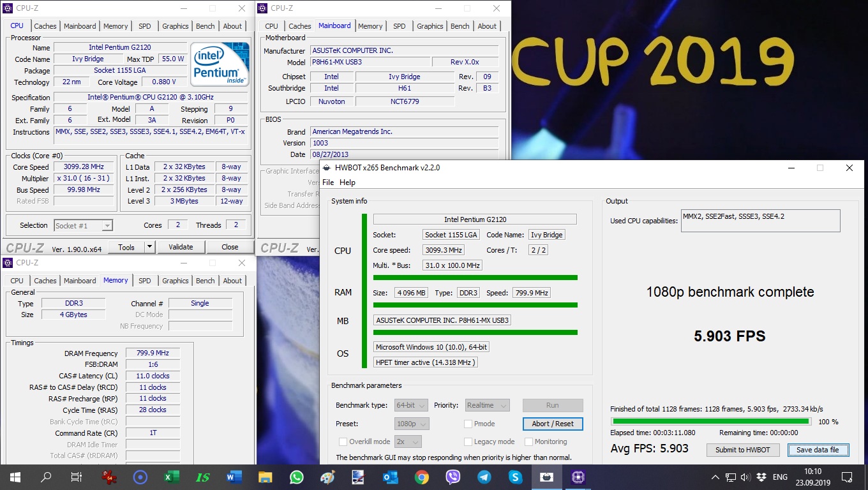
Task: Switch to Caches tab in top-left CPU-Z
Action: pyautogui.click(x=45, y=26)
